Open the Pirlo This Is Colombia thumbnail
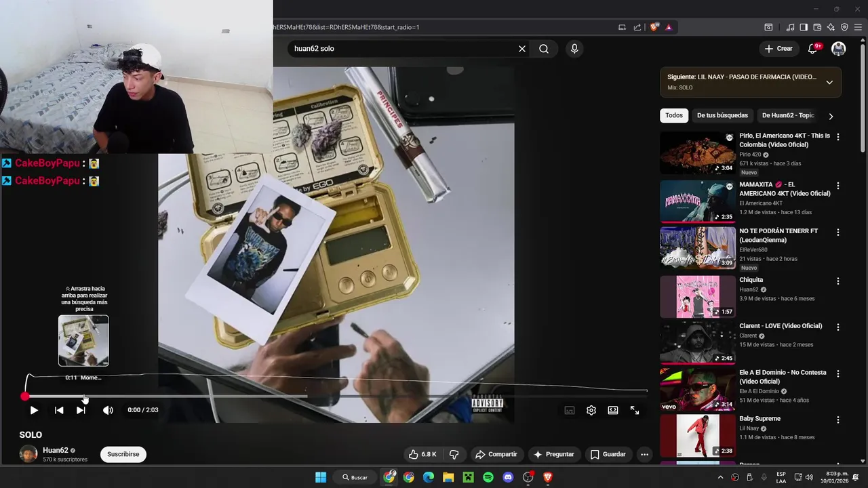Screen dimensions: 868x488 698,152
